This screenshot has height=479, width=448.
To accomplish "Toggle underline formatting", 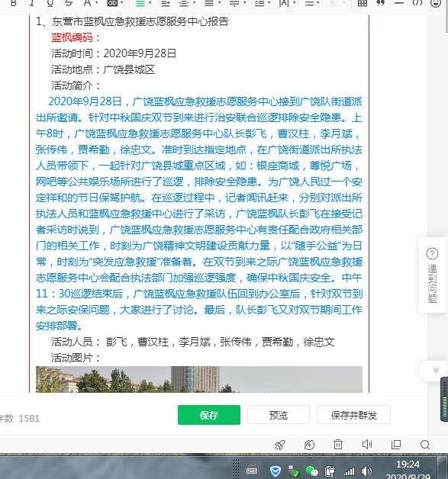I will pos(50,3).
